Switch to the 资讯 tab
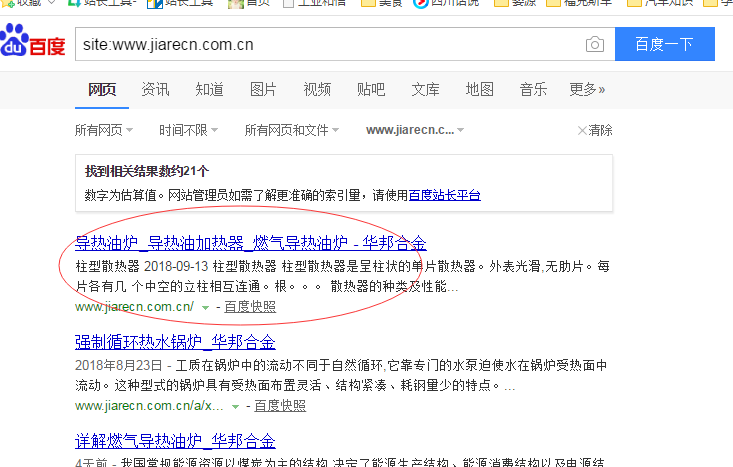The width and height of the screenshot is (733, 467). 155,89
